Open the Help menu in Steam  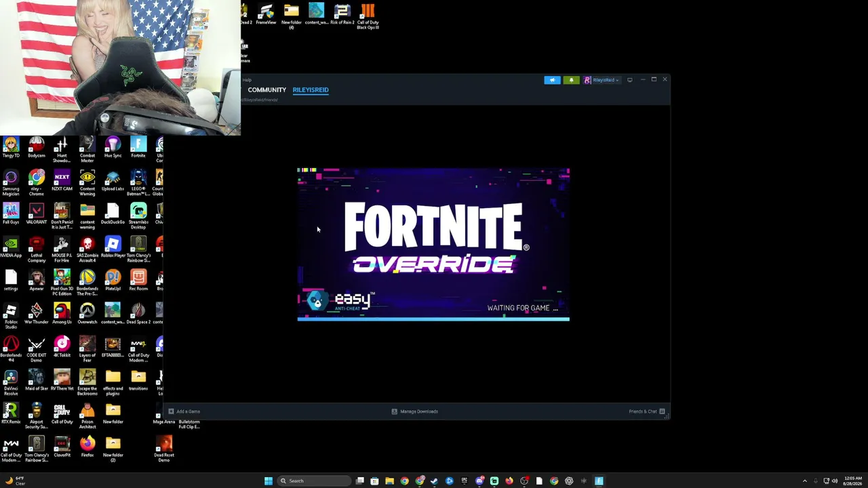247,80
